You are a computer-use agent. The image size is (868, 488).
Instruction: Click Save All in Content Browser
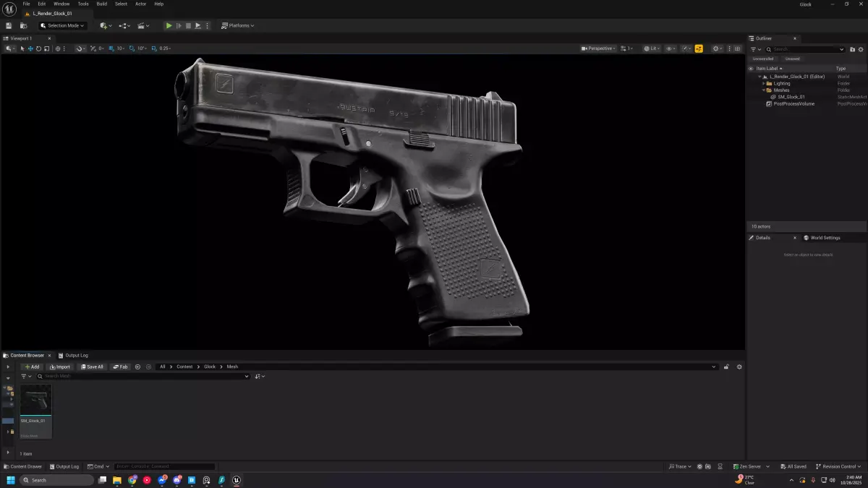[x=92, y=367]
